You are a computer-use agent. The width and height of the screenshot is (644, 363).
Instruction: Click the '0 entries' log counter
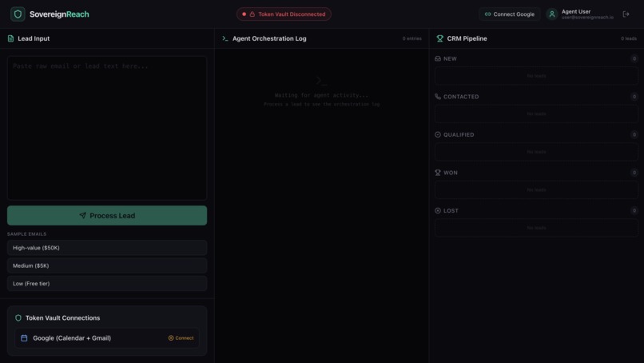(412, 38)
